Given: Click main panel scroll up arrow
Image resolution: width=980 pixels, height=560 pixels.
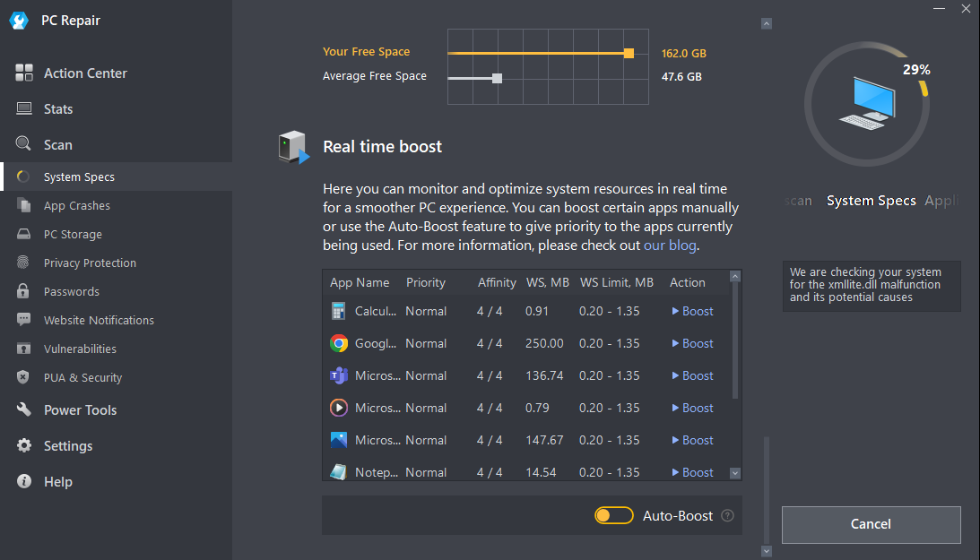Looking at the screenshot, I should tap(767, 23).
